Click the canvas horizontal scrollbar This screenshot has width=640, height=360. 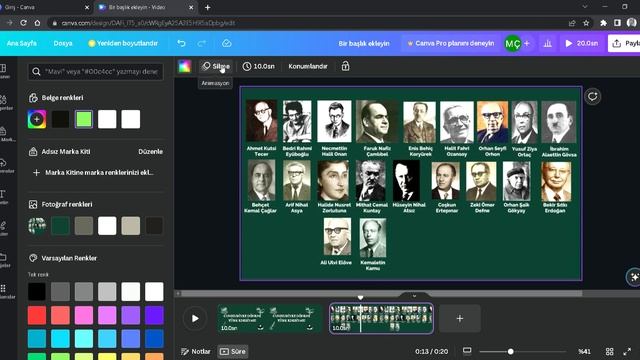(382, 293)
